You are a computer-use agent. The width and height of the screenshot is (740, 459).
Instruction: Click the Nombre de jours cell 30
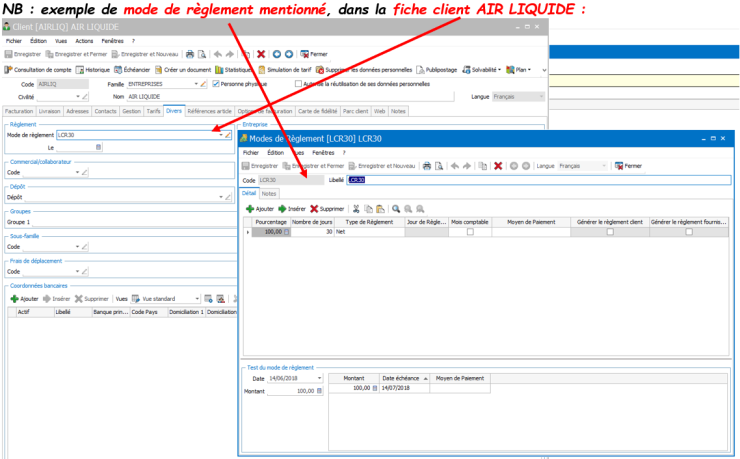pyautogui.click(x=312, y=232)
